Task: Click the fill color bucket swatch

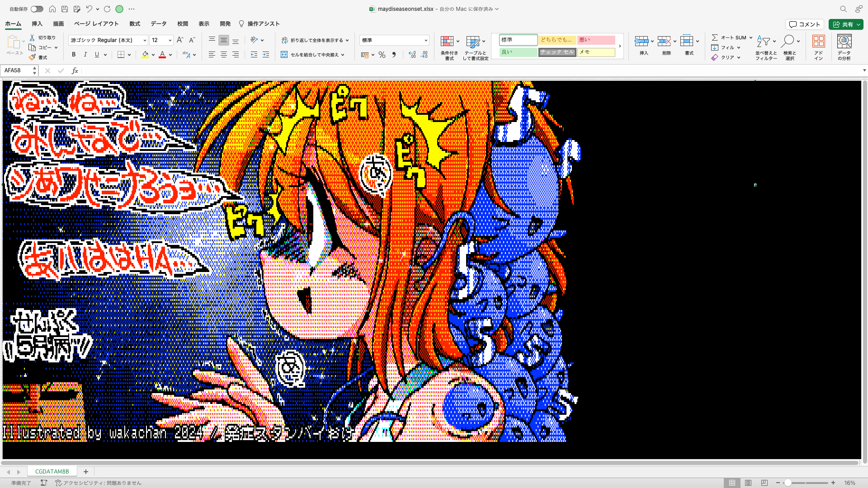Action: point(145,55)
